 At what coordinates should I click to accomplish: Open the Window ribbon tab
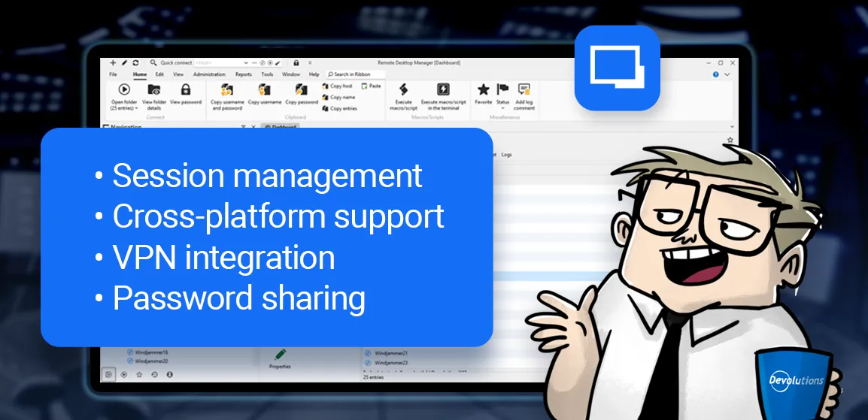[291, 74]
